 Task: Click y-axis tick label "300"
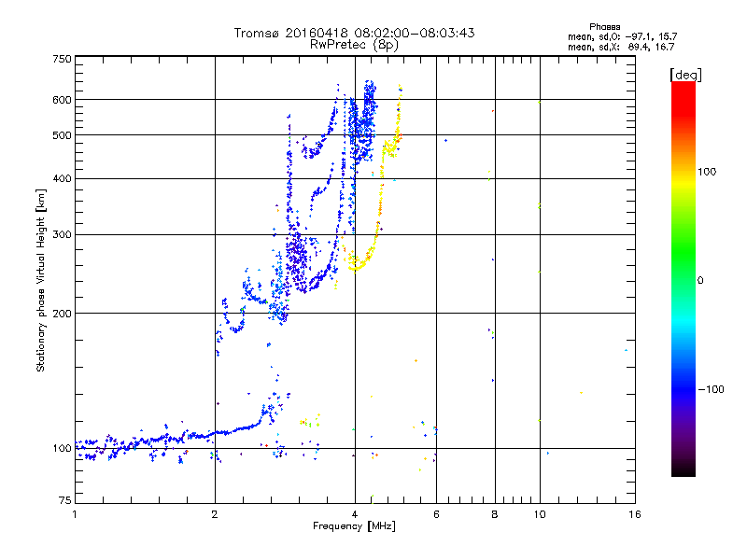pyautogui.click(x=62, y=235)
